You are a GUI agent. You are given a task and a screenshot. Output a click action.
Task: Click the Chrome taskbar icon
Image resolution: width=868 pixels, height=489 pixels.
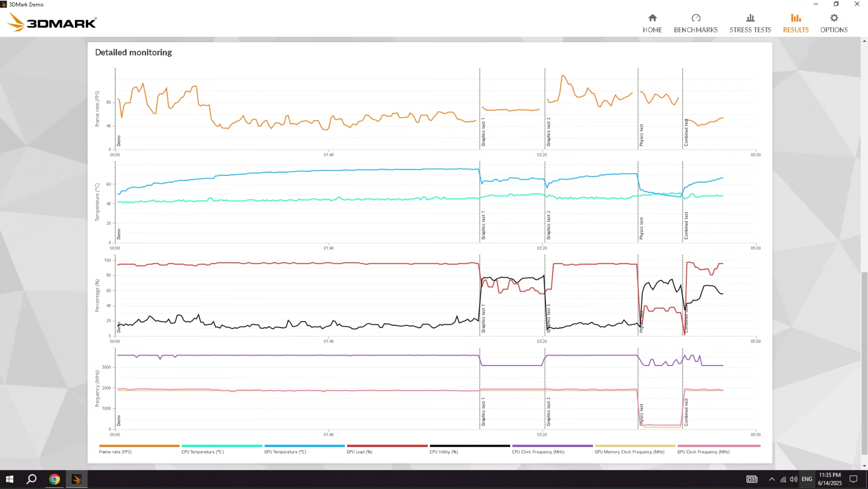(x=55, y=479)
